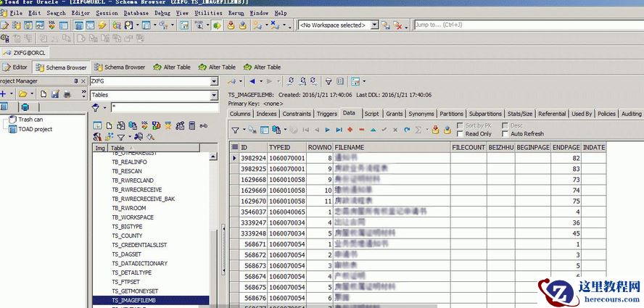This screenshot has height=308, width=644.
Task: Click the database tab icon in Project Manager
Action: tap(25, 107)
